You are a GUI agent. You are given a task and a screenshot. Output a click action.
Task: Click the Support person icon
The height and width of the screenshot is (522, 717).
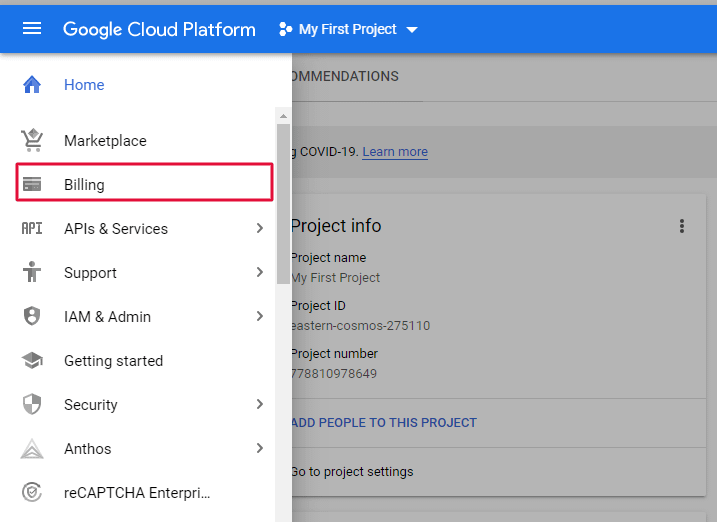pos(32,273)
